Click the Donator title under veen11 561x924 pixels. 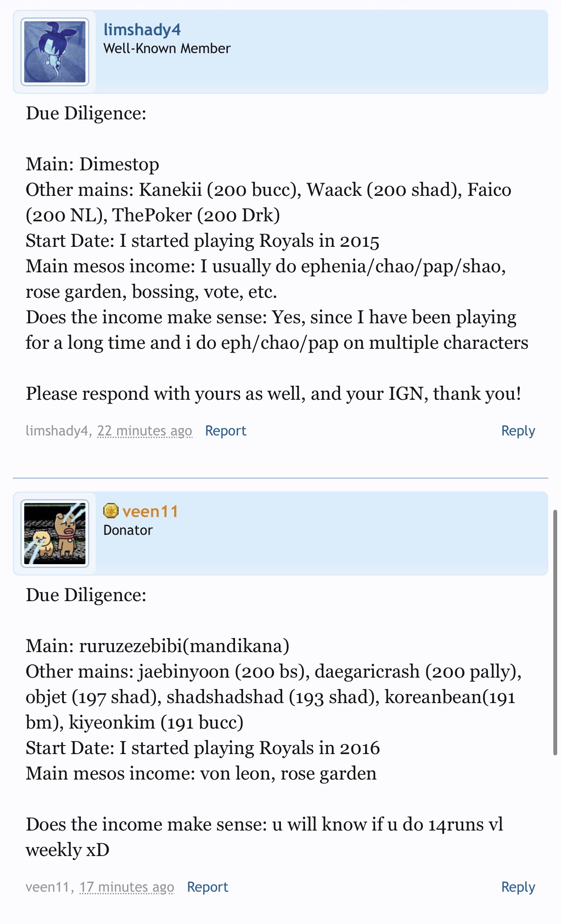(128, 530)
